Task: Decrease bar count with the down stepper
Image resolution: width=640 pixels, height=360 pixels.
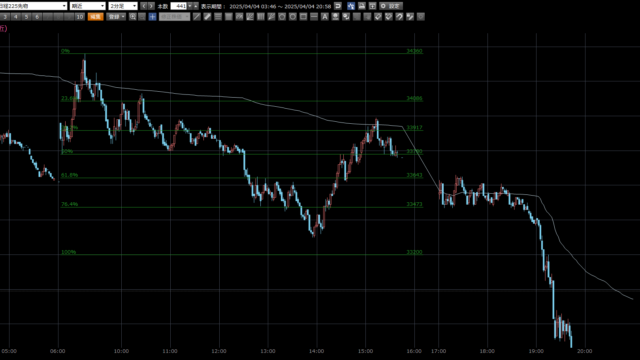Action: 190,6
